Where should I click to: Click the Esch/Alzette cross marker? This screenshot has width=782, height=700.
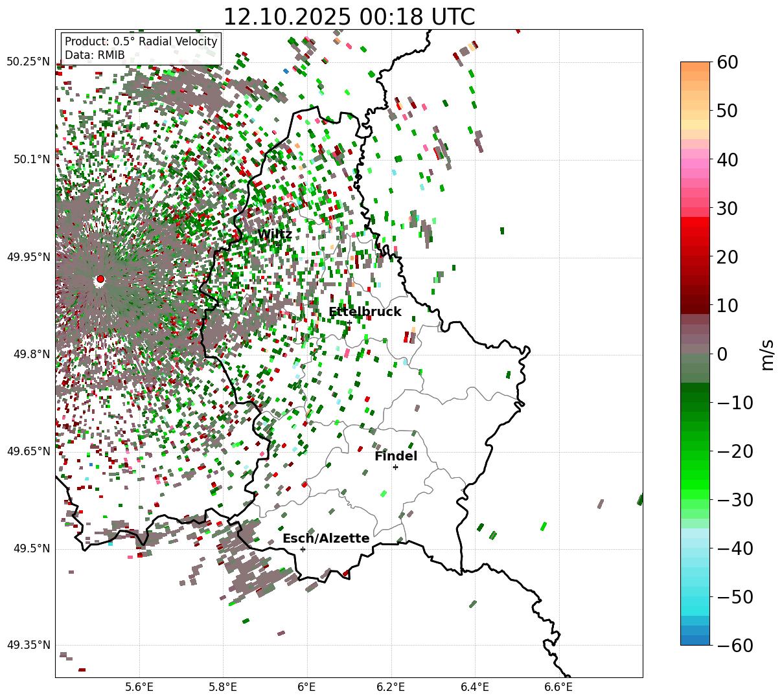click(303, 549)
